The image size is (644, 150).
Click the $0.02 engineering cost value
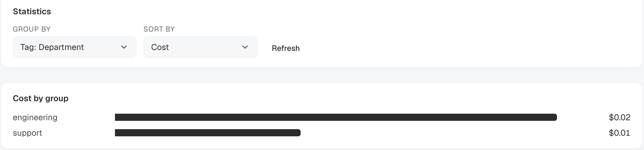(619, 117)
